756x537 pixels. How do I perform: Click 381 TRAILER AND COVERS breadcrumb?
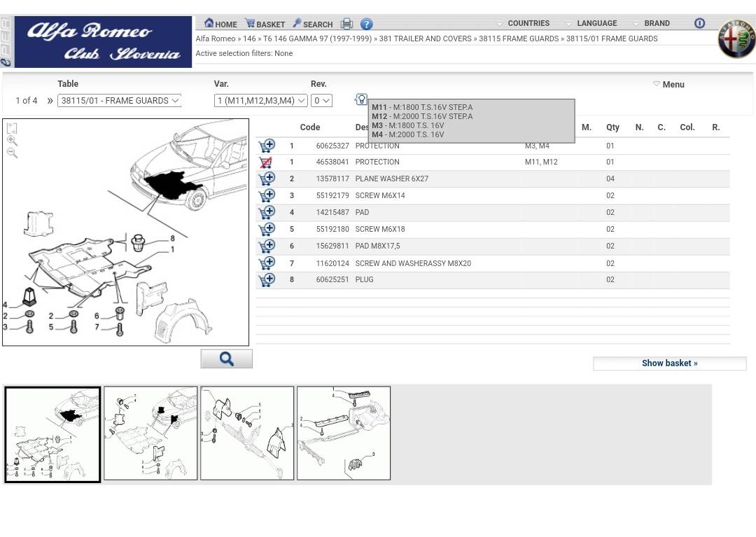click(426, 39)
